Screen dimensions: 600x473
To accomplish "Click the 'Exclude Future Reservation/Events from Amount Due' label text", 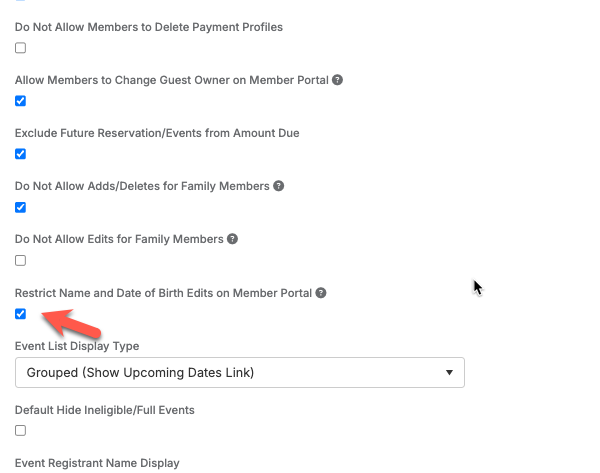I will (157, 133).
